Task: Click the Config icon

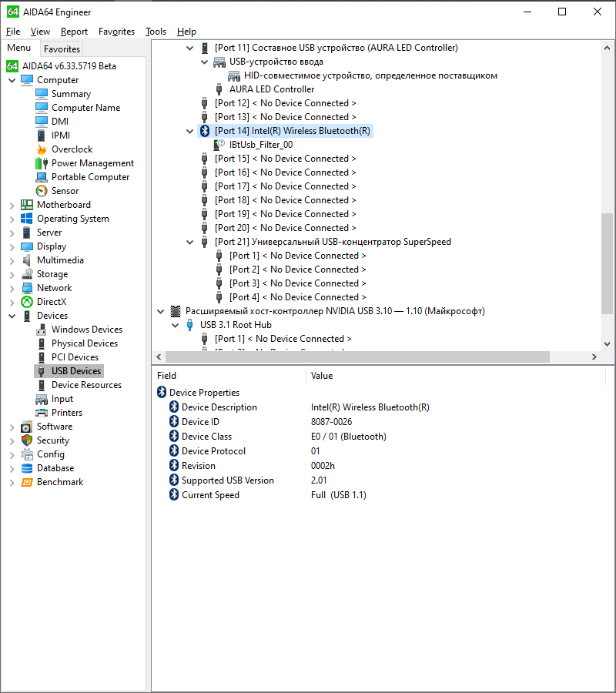Action: tap(27, 454)
